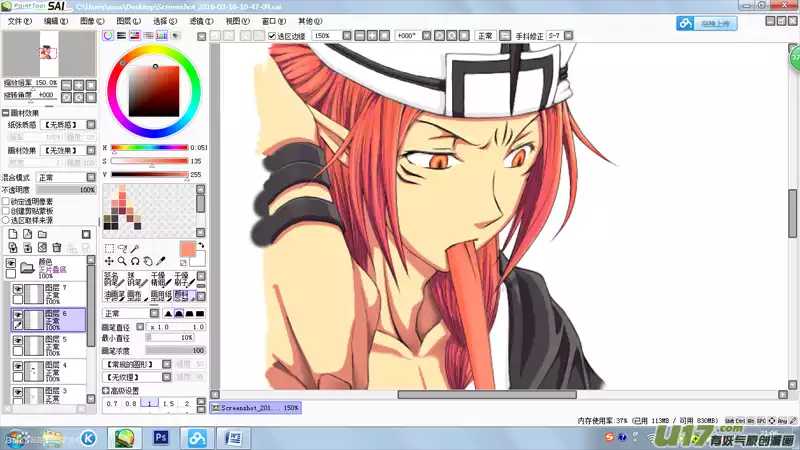Click the Screenshot document tab

(256, 408)
